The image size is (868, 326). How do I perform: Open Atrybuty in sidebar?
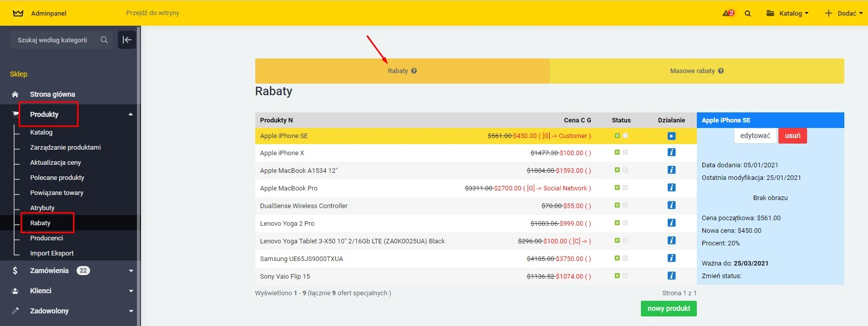click(42, 208)
